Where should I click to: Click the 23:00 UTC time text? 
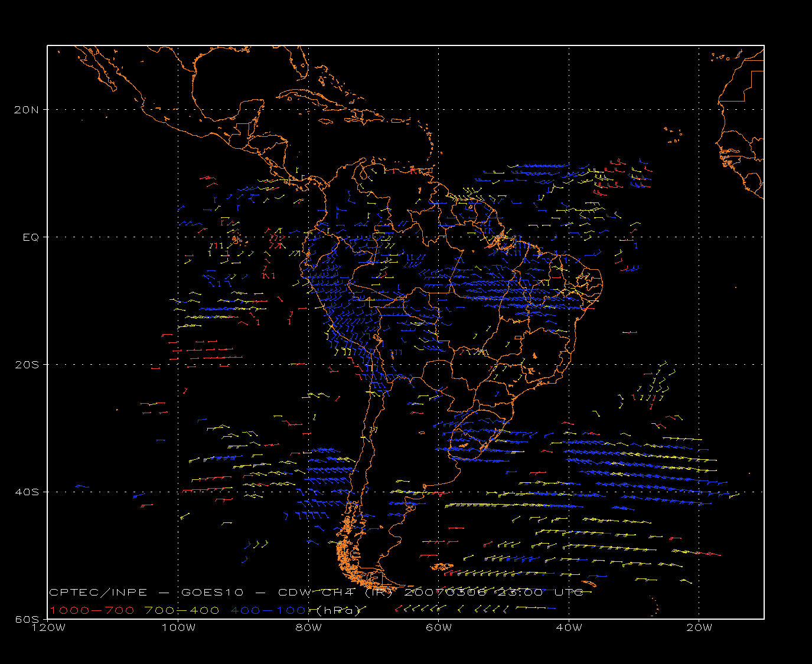(542, 592)
